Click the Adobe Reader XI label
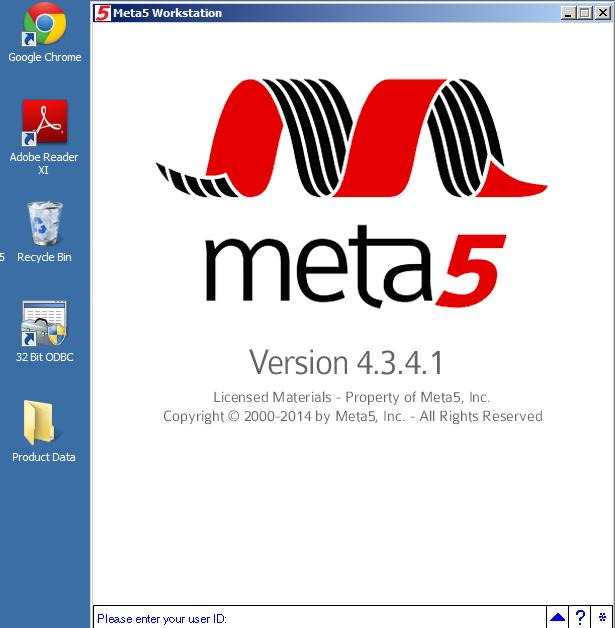 coord(44,163)
